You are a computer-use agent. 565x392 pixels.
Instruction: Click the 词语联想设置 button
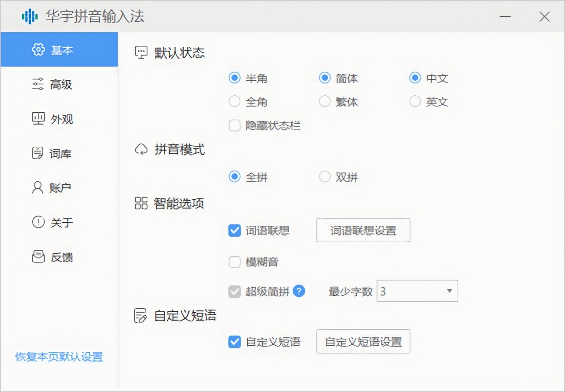click(x=363, y=230)
